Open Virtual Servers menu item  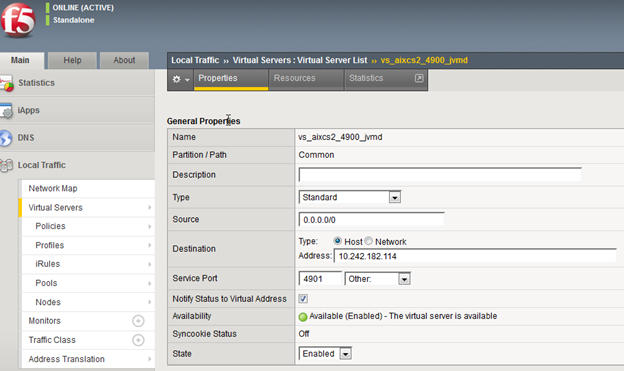88,207
